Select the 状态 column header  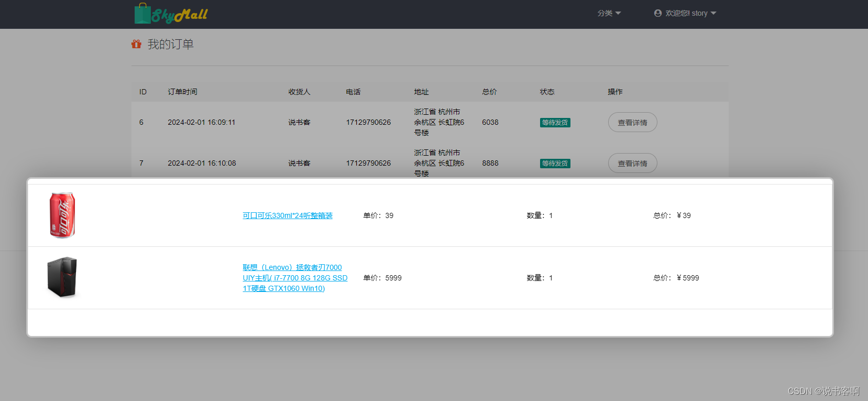point(547,92)
